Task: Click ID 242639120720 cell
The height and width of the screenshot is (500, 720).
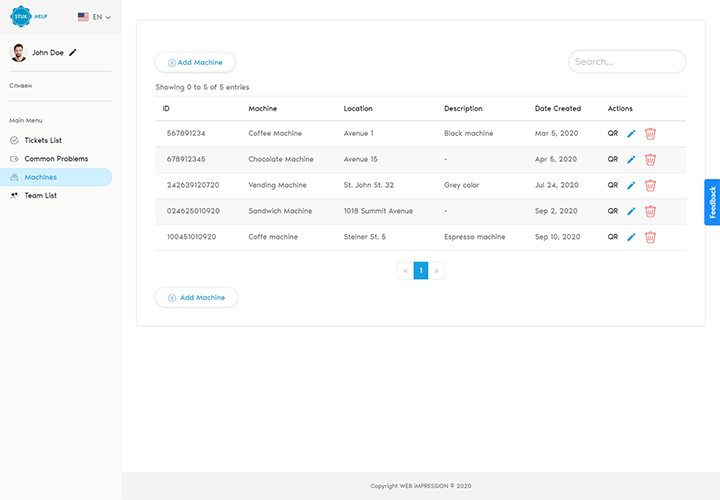Action: tap(193, 185)
